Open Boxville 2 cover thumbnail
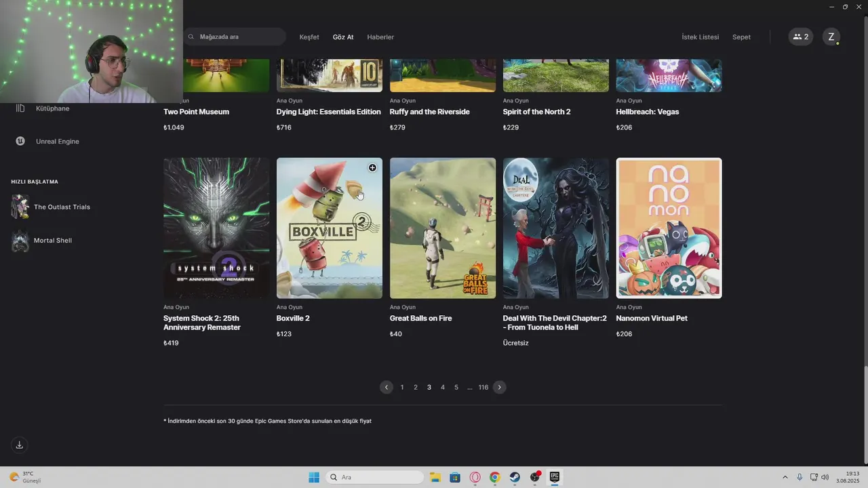Image resolution: width=868 pixels, height=488 pixels. tap(330, 228)
